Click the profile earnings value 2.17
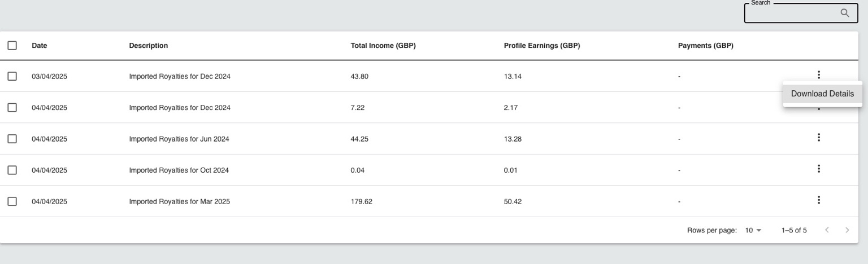Image resolution: width=868 pixels, height=264 pixels. click(510, 108)
